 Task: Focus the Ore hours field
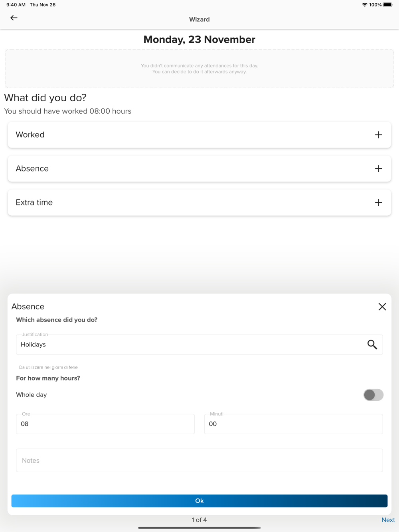[x=105, y=424]
